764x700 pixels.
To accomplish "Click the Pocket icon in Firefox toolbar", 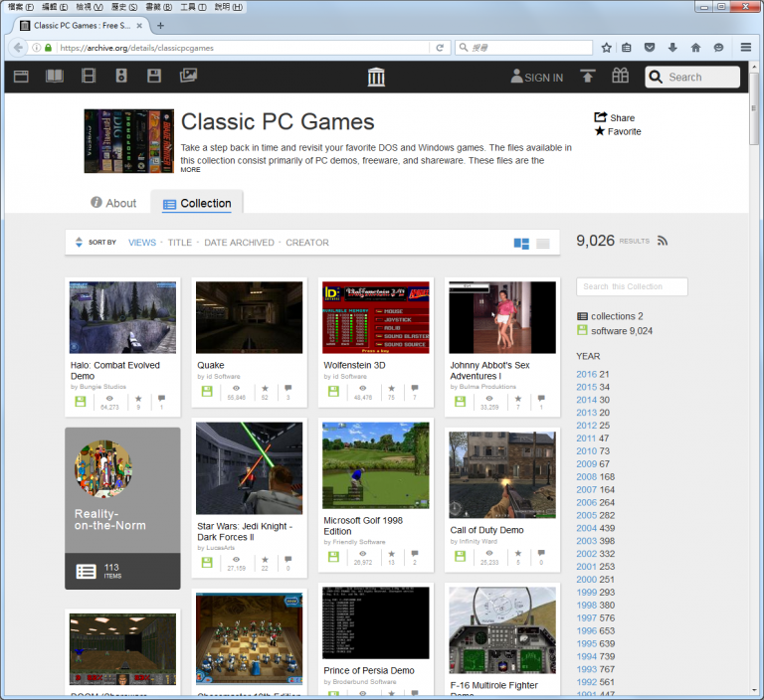I will point(650,48).
